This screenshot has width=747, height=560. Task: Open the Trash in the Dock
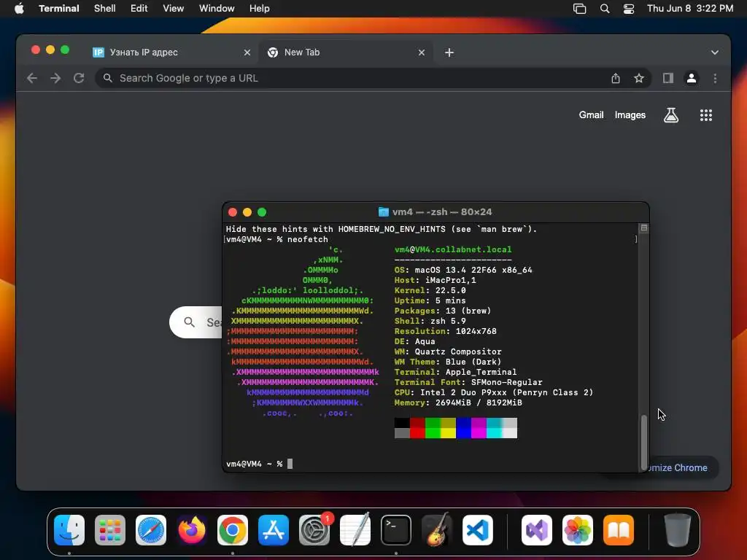point(678,530)
